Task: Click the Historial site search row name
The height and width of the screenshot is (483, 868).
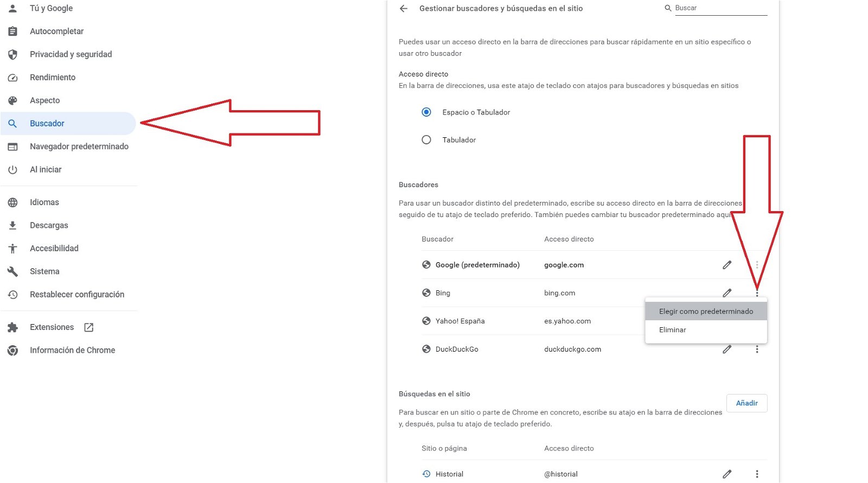Action: (449, 474)
